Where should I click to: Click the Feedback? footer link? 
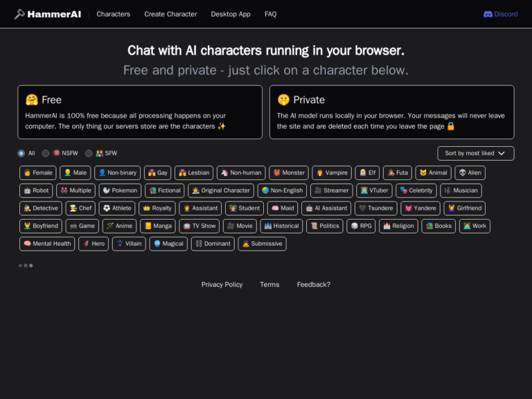314,285
